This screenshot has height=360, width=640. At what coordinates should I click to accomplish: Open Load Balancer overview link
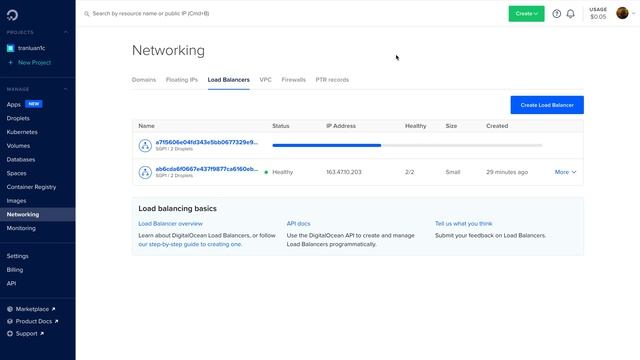[170, 224]
